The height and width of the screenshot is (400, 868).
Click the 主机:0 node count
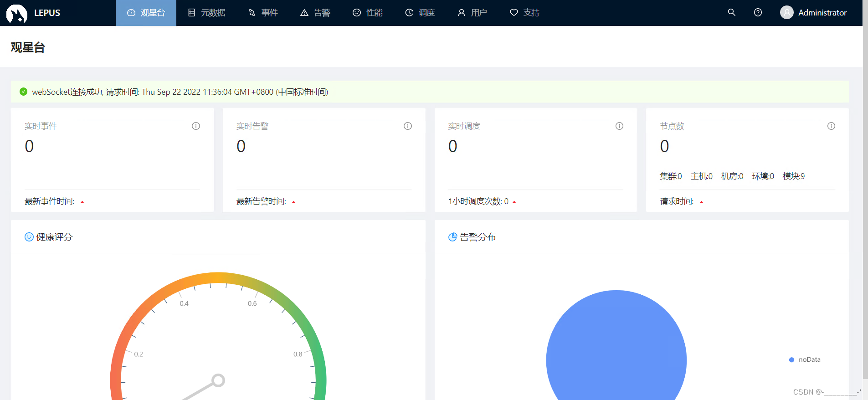click(702, 176)
